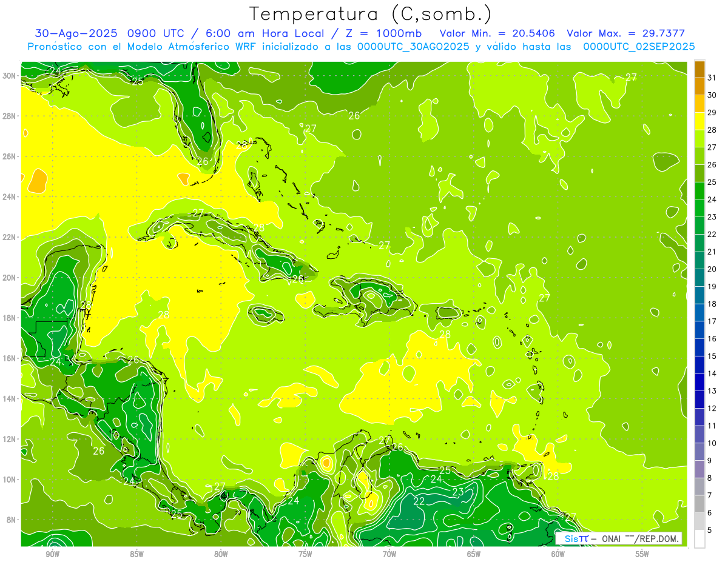Click the 8N latitude axis label
Screen dimensions: 728x562
[12, 520]
